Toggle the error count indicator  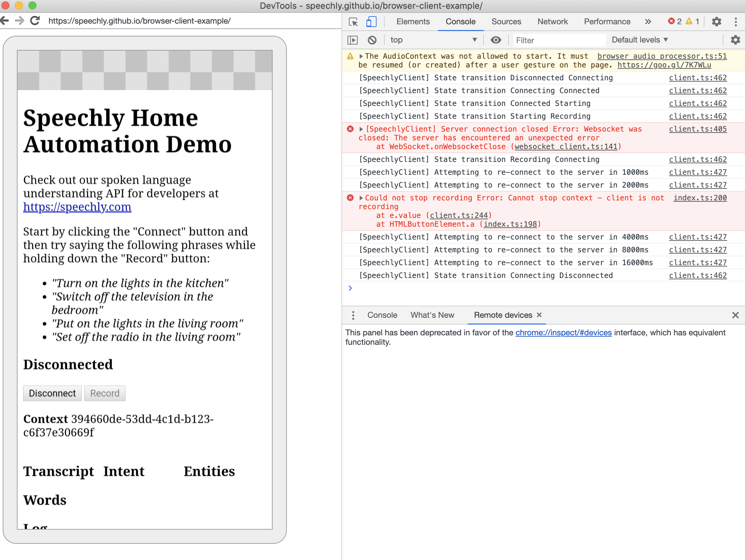point(674,21)
